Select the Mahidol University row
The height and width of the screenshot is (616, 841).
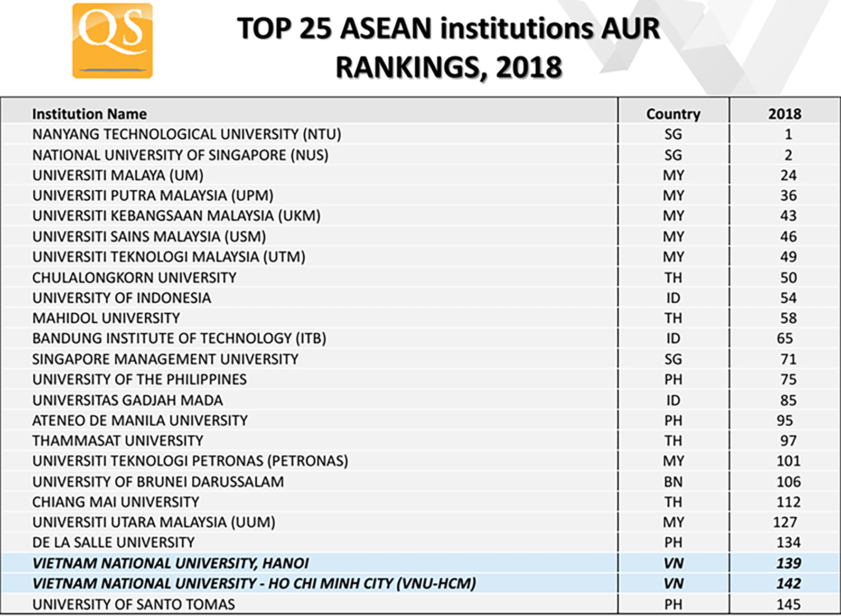[x=106, y=318]
